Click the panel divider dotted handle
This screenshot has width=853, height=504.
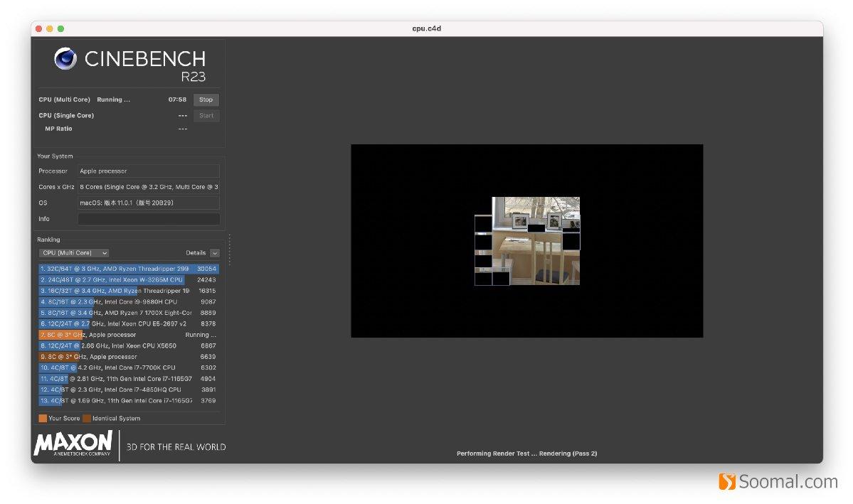(230, 250)
